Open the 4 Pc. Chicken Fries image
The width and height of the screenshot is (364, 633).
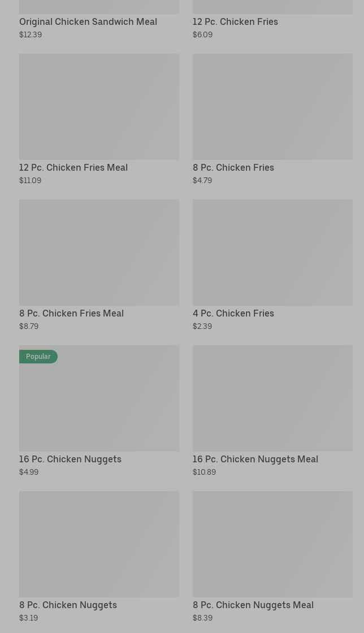point(272,252)
